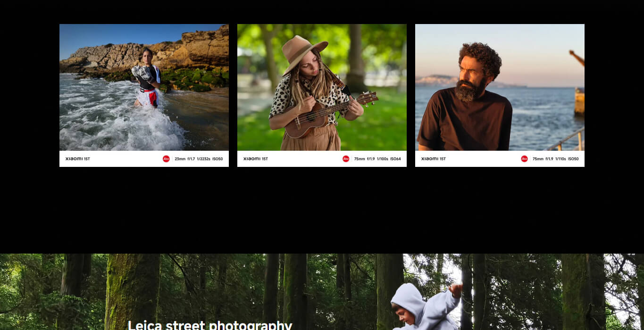Click 75mm label under the ukulele photo
The image size is (644, 330).
360,159
